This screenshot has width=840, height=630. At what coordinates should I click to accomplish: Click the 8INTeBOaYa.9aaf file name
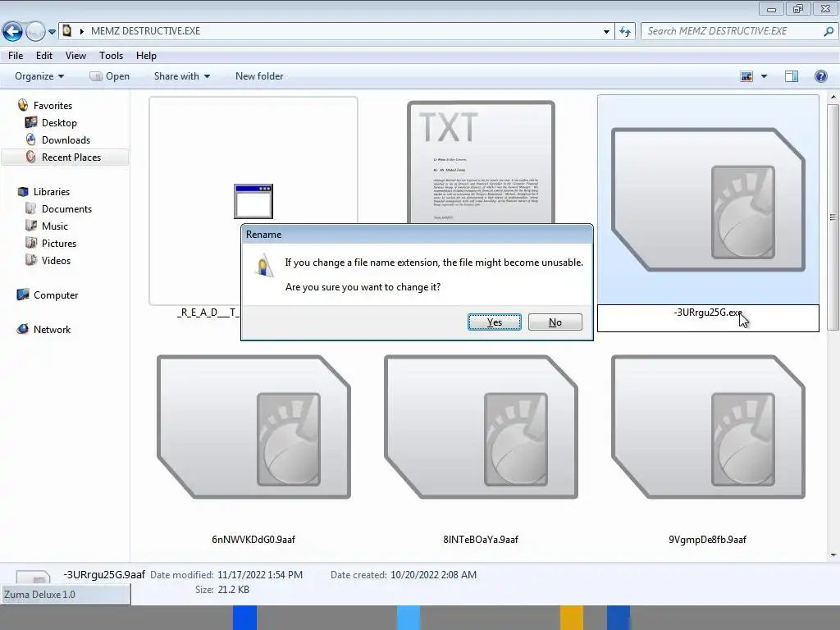(481, 540)
